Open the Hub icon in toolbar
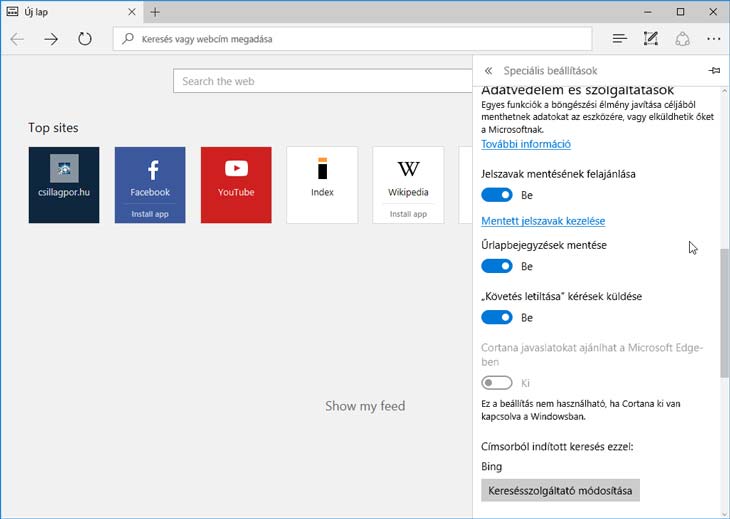 click(619, 39)
